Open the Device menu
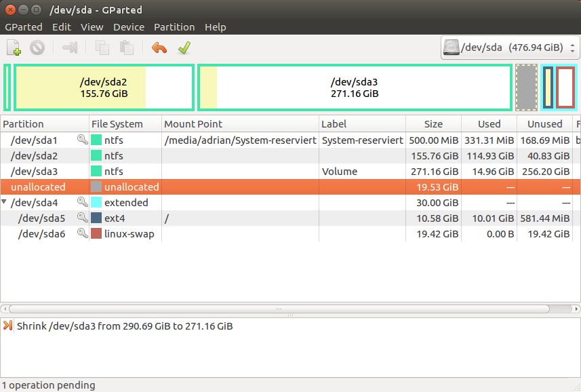The width and height of the screenshot is (581, 392). click(x=129, y=27)
